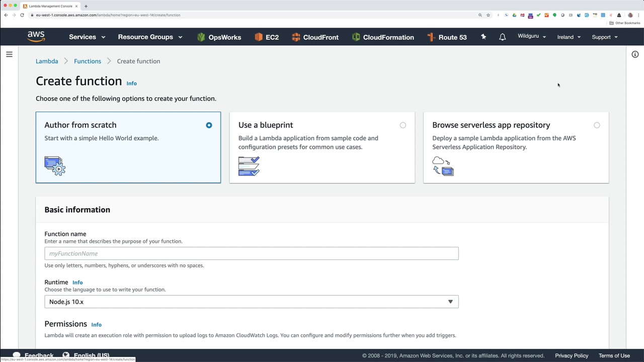Click the browser back arrow
644x362 pixels.
pos(6,15)
